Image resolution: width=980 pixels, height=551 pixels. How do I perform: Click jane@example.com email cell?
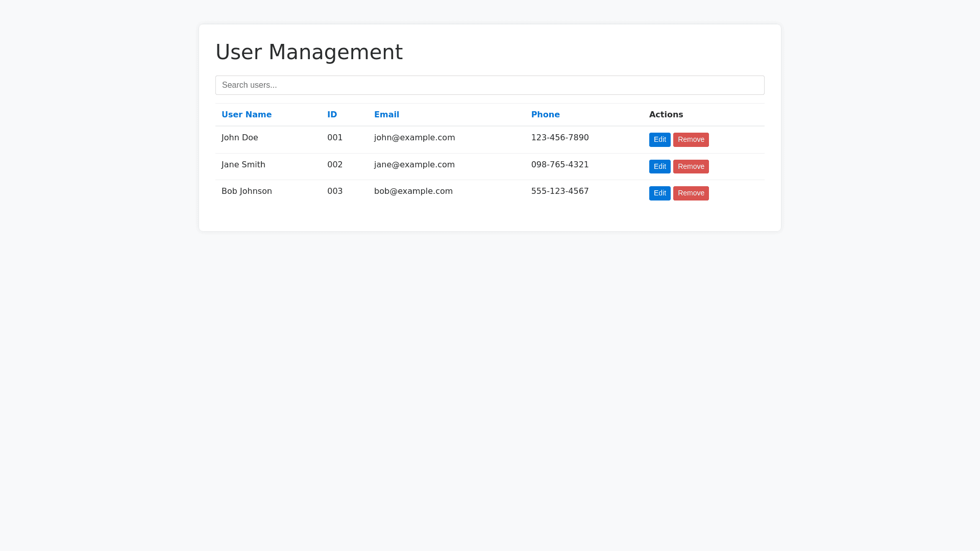tap(414, 165)
